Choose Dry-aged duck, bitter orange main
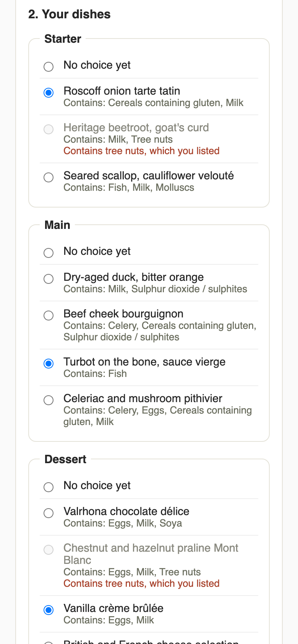Screen dimensions: 298x644 [49, 279]
